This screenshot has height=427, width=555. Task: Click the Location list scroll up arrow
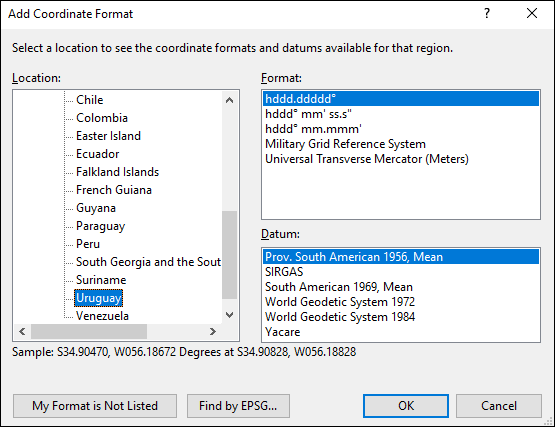point(229,100)
